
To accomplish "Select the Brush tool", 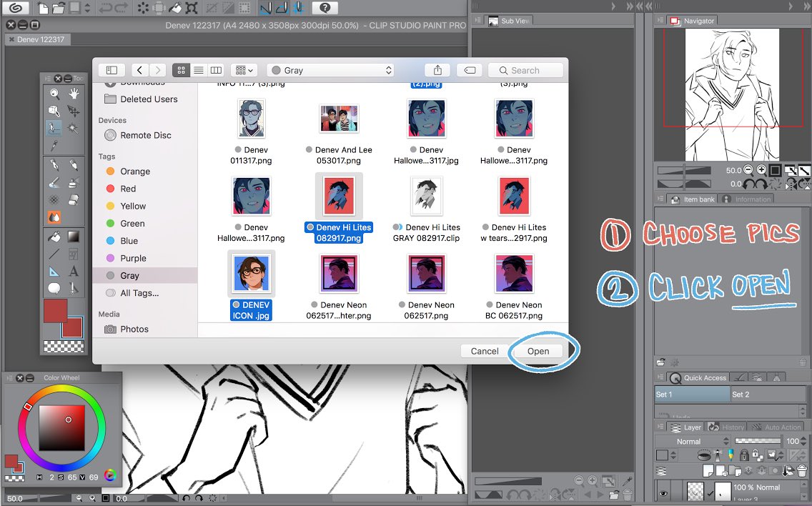I will click(54, 182).
